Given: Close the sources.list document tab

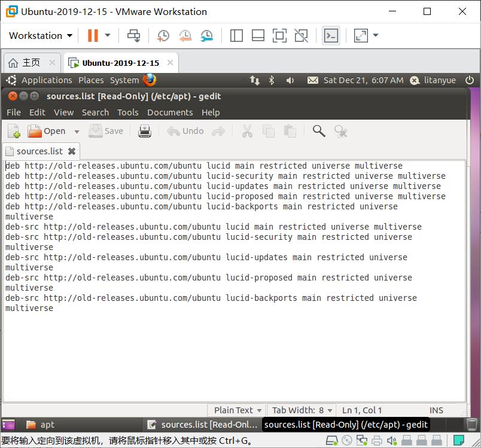Looking at the screenshot, I should point(72,151).
